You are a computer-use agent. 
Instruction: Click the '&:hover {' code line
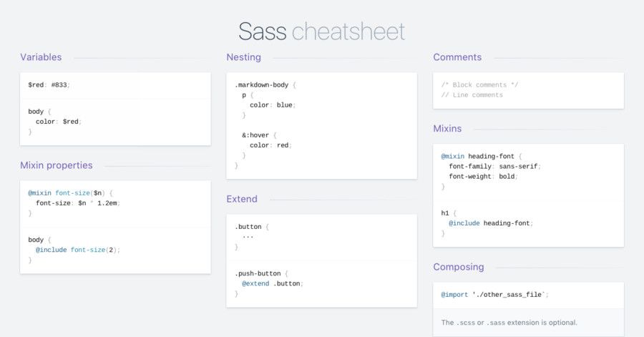(260, 135)
